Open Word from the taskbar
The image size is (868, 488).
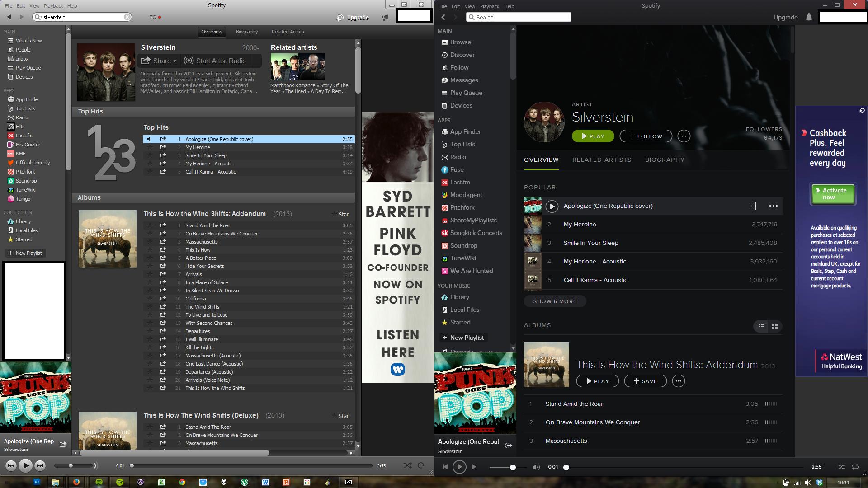pyautogui.click(x=265, y=482)
